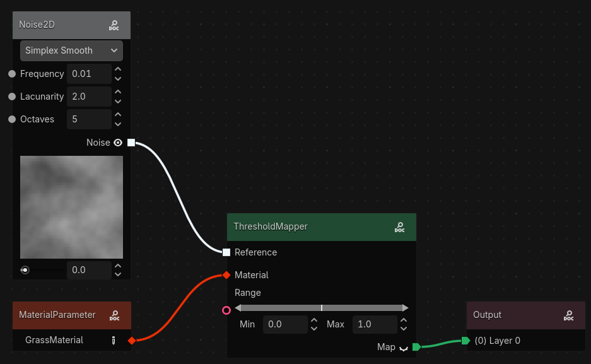Decrease the Max value with down arrow

404,329
